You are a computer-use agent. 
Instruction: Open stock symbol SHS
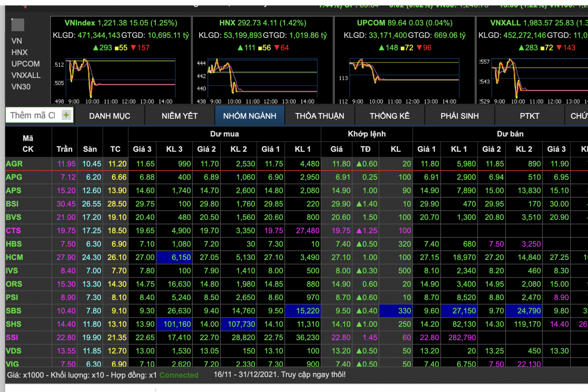[x=14, y=324]
